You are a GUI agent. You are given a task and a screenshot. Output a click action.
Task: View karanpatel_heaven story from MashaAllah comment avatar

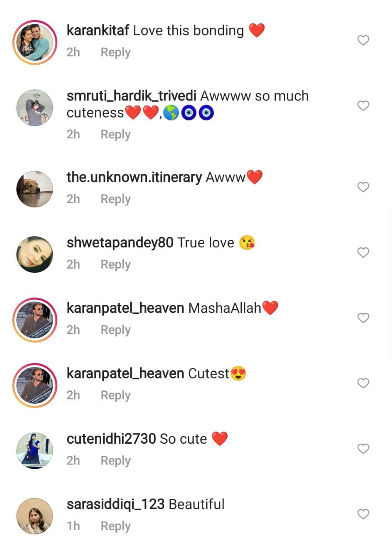pos(35,320)
